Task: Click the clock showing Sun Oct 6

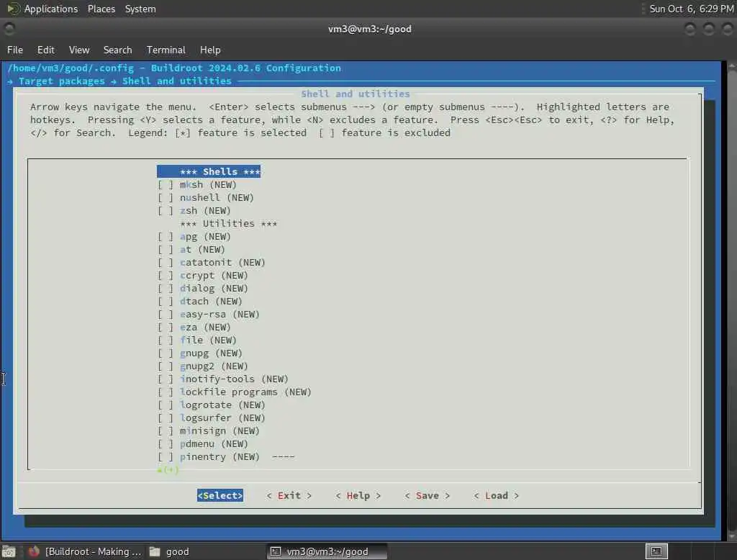Action: pos(691,9)
